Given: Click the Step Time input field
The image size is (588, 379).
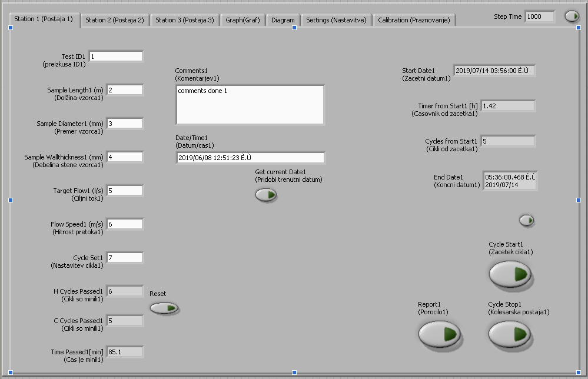Looking at the screenshot, I should click(539, 16).
